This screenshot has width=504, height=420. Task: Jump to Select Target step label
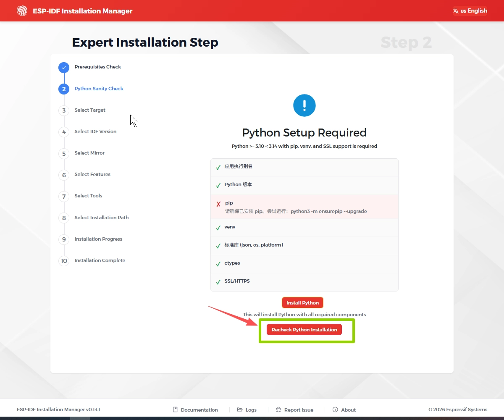tap(90, 110)
